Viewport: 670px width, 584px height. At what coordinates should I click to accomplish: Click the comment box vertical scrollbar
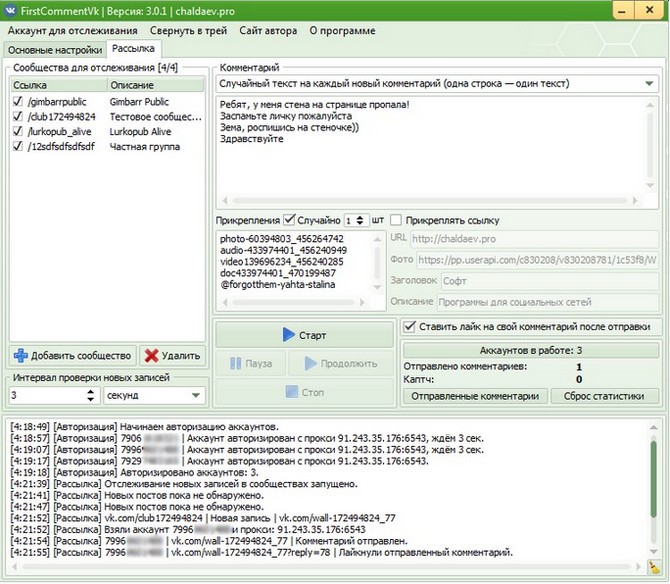point(650,145)
